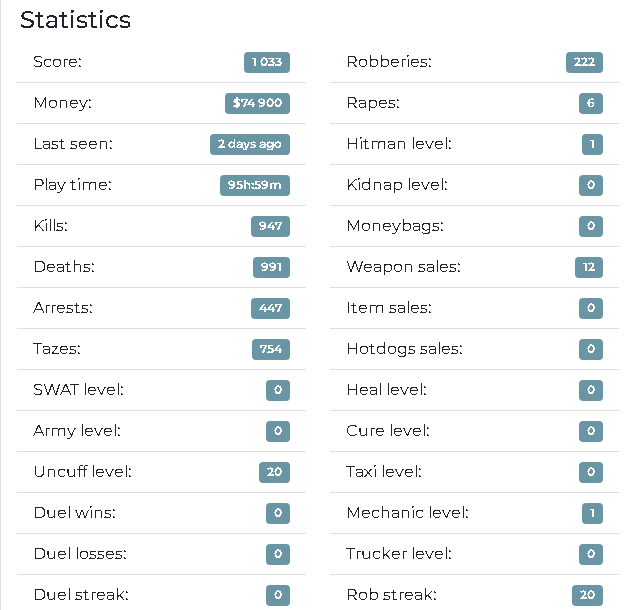
Task: Click the SWAT level row label
Action: (x=78, y=390)
